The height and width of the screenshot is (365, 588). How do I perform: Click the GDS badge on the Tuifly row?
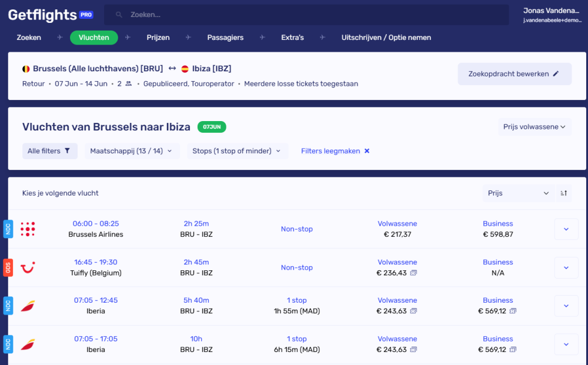8,267
